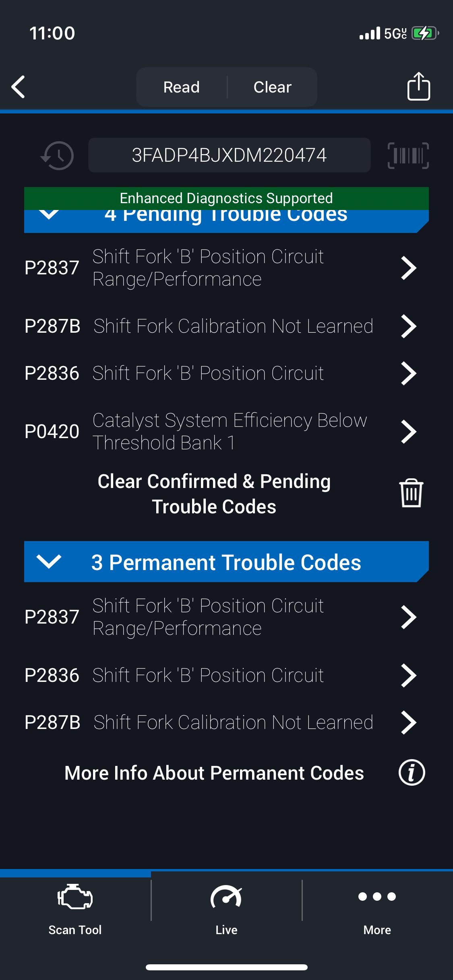Tap the trash can icon
The image size is (453, 980).
tap(411, 493)
